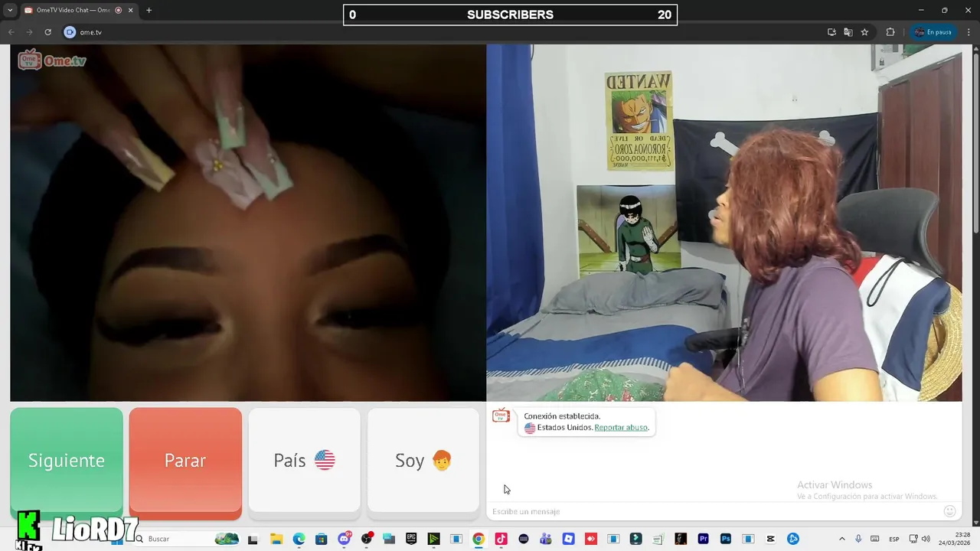This screenshot has width=980, height=551.
Task: Click the Windows taskbar Buscar search box
Action: pyautogui.click(x=188, y=539)
